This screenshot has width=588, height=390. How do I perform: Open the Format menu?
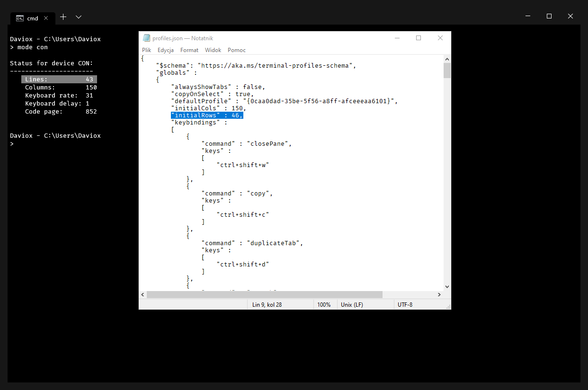[x=189, y=50]
